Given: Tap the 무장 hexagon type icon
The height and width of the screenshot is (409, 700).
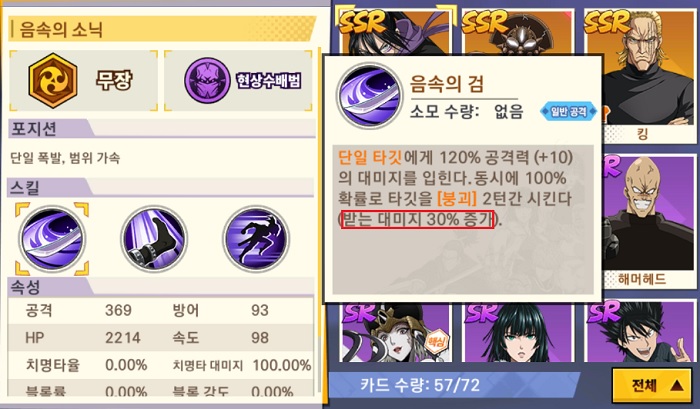Looking at the screenshot, I should coord(53,80).
